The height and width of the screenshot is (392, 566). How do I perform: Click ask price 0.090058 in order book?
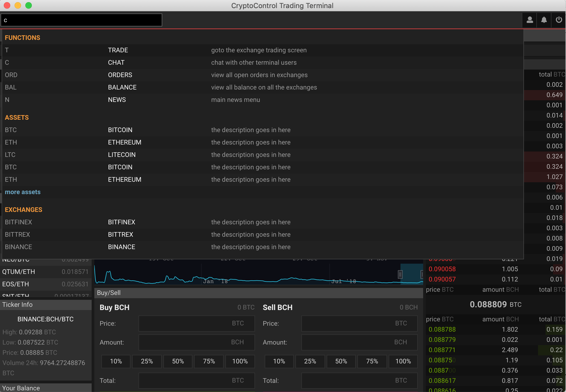point(442,269)
